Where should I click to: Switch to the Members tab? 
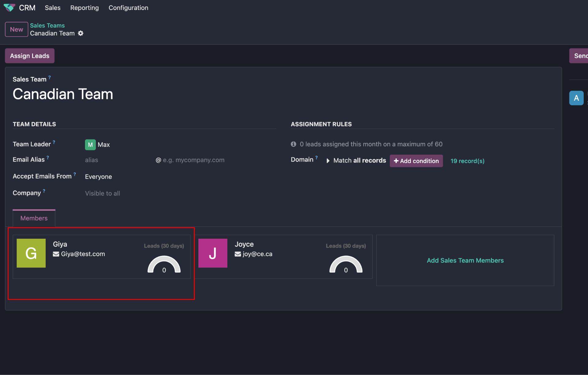[34, 218]
